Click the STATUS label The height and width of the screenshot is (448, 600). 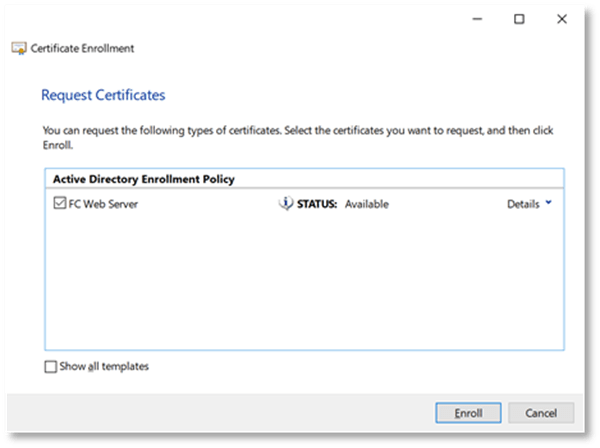318,204
